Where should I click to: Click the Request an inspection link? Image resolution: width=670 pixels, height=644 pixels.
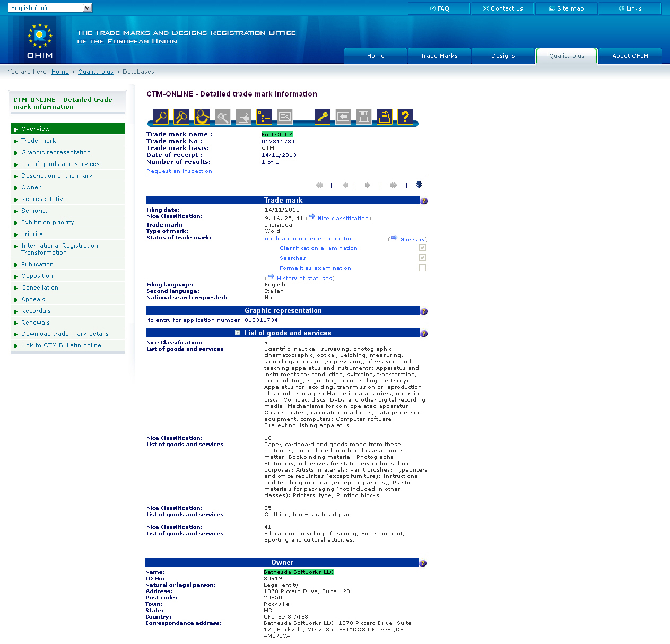click(179, 171)
